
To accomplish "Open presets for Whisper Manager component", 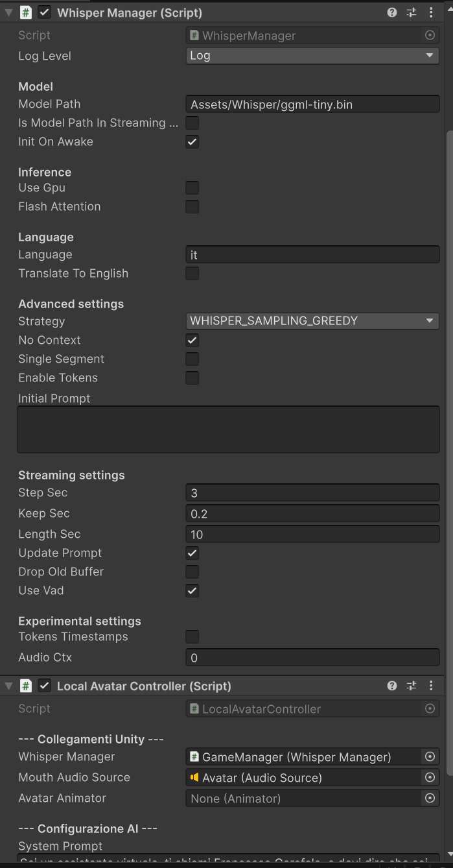I will click(x=412, y=12).
